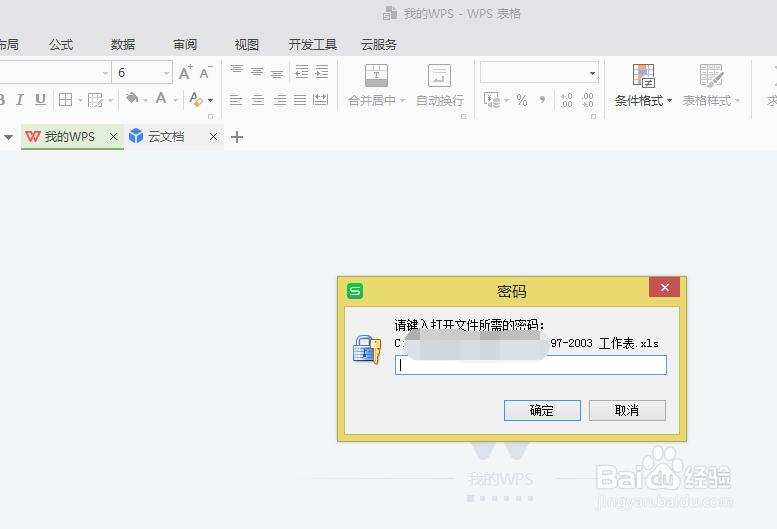Viewport: 777px width, 529px height.
Task: Toggle italic formatting
Action: tap(19, 100)
